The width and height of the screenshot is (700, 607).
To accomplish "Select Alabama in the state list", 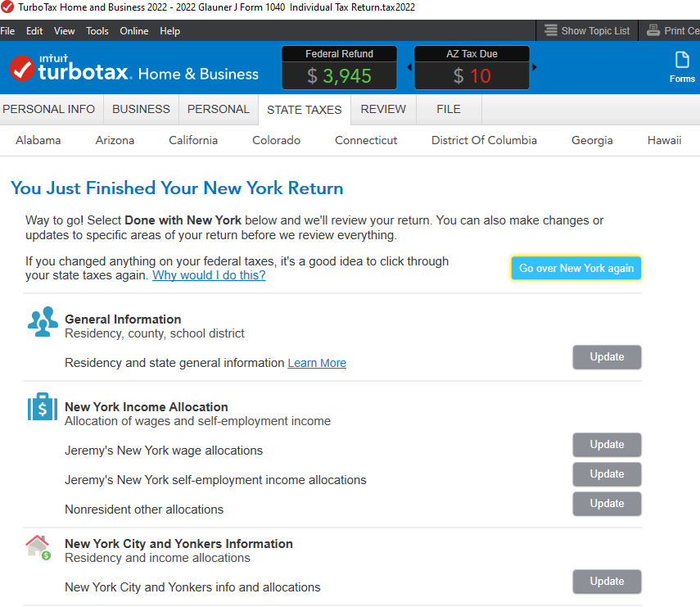I will click(38, 140).
